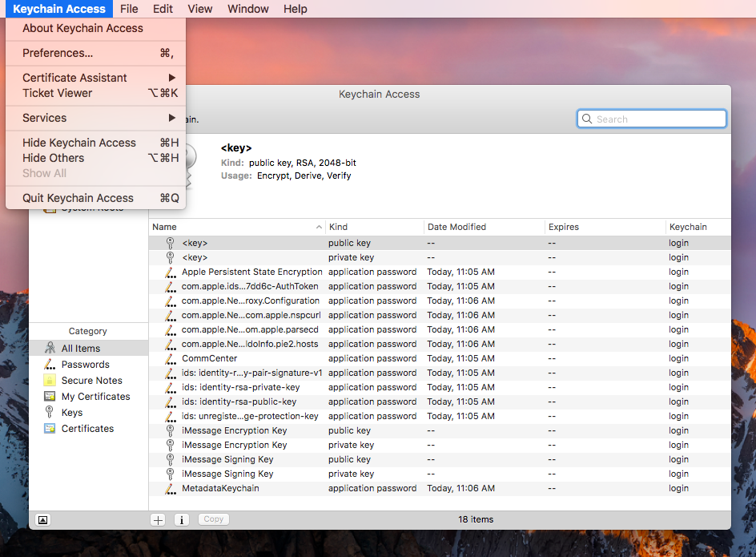Click the '18 items' count in the status bar
This screenshot has width=756, height=557.
click(x=476, y=519)
